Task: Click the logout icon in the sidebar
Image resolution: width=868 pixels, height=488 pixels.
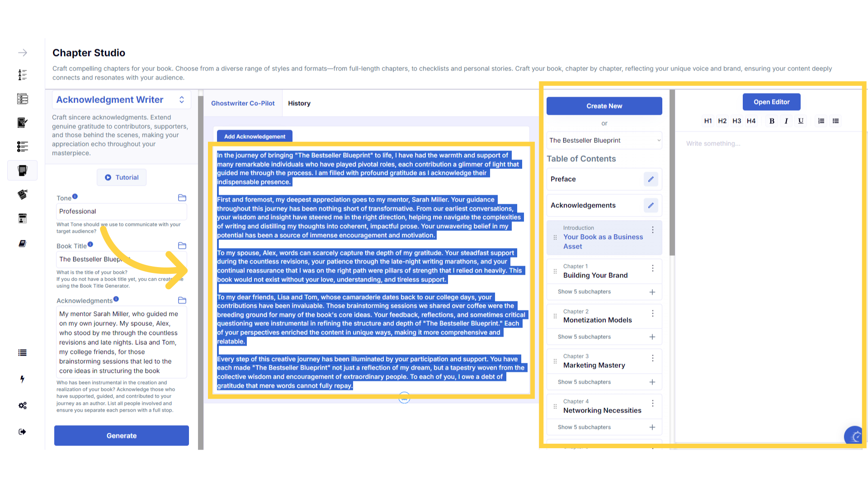Action: (23, 432)
